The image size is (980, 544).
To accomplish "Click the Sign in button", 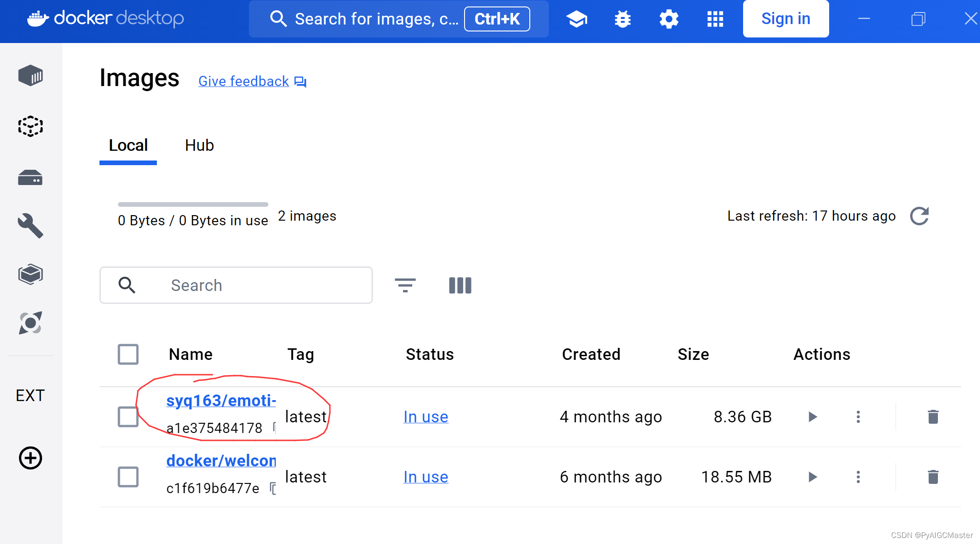I will point(786,19).
